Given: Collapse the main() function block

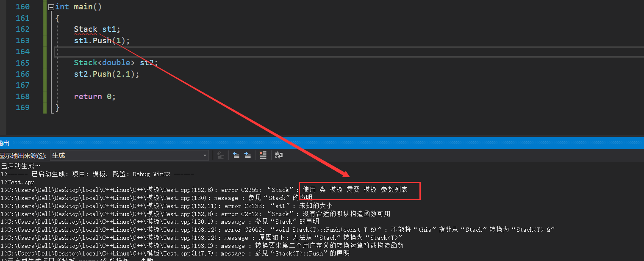Looking at the screenshot, I should coord(51,7).
